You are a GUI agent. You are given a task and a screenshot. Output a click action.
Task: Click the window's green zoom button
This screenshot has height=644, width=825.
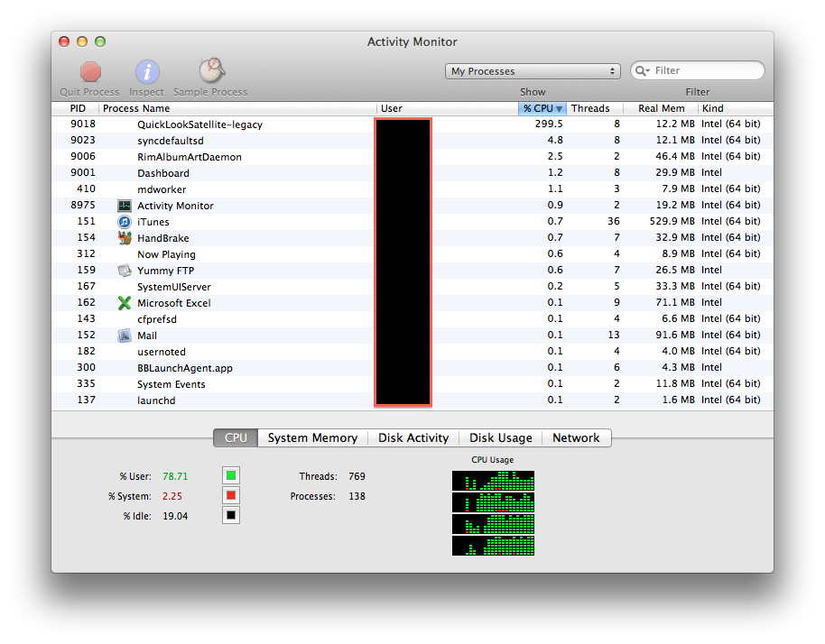[x=100, y=41]
